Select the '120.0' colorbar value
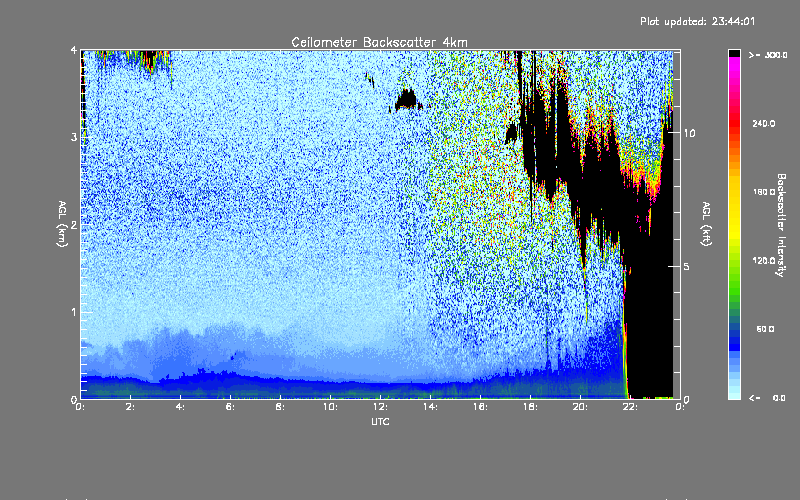 (x=764, y=261)
